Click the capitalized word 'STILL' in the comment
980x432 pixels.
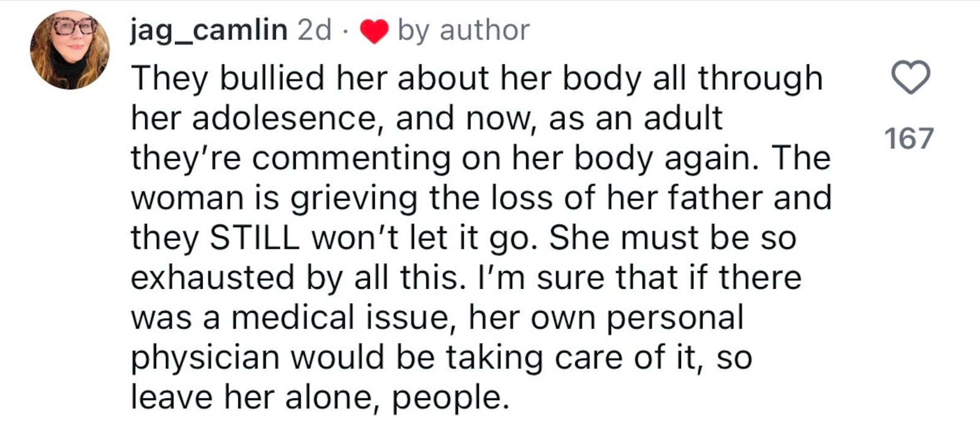click(x=255, y=238)
